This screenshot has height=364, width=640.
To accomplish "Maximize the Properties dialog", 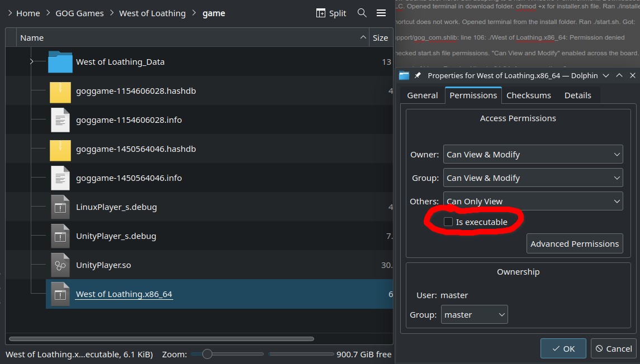I will 619,75.
